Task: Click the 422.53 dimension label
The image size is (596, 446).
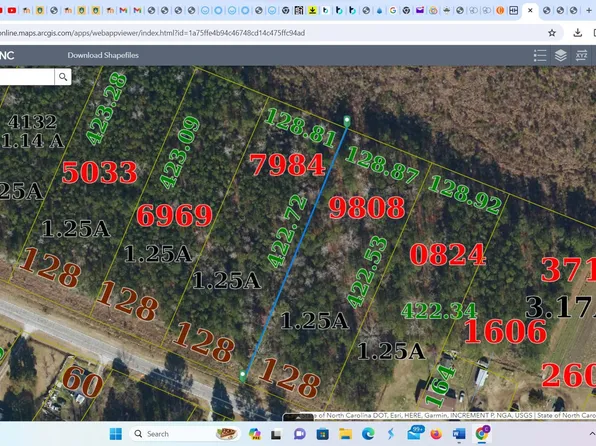Action: 367,272
